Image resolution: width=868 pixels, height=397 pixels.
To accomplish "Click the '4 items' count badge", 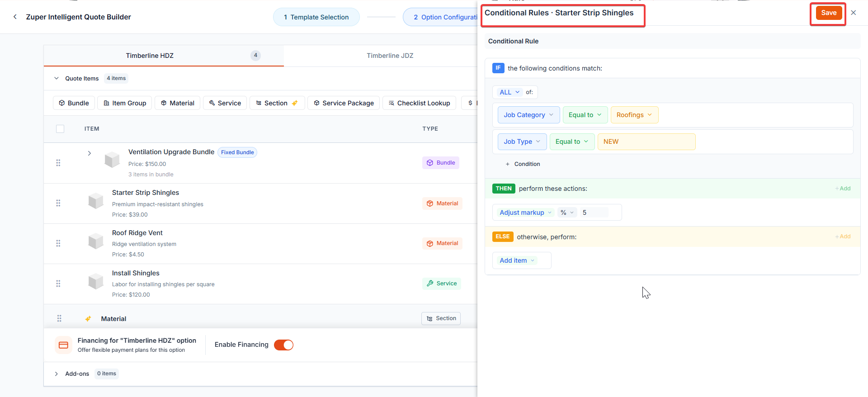I will pyautogui.click(x=116, y=78).
